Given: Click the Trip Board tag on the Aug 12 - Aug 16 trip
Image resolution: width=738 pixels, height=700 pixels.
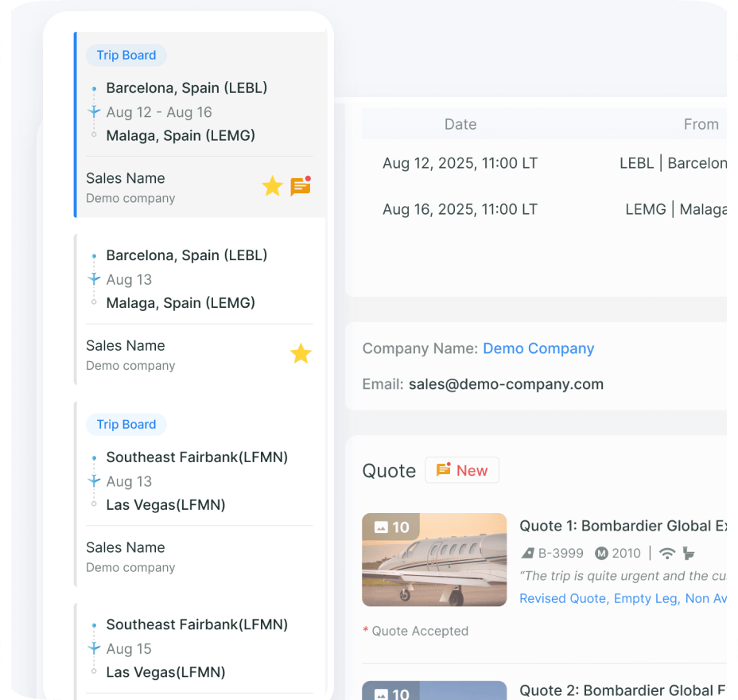Looking at the screenshot, I should click(126, 55).
